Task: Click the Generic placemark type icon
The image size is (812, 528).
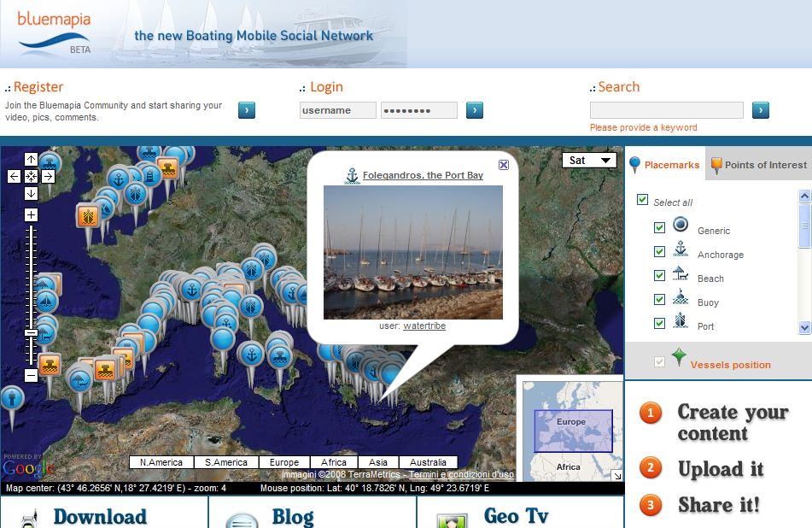Action: pyautogui.click(x=681, y=225)
